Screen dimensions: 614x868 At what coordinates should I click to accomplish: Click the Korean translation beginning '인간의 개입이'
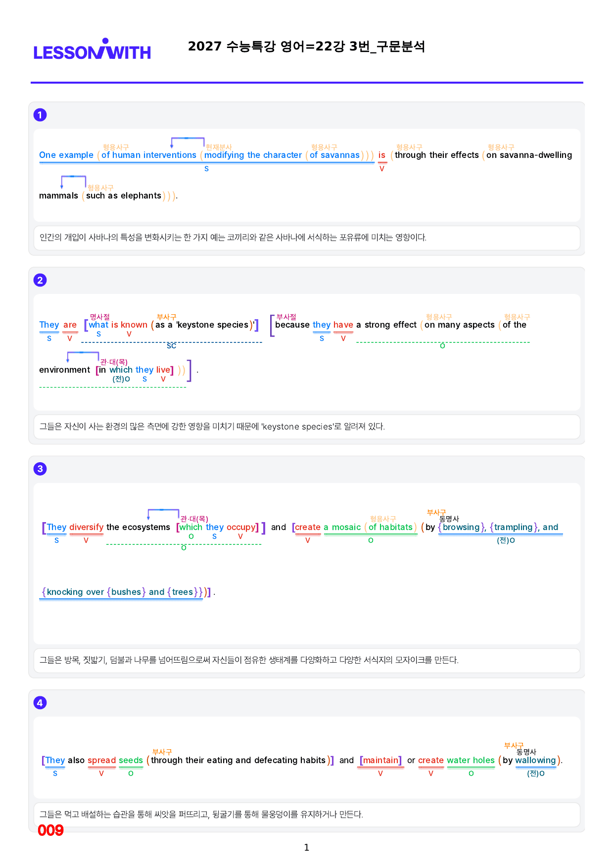pos(233,238)
